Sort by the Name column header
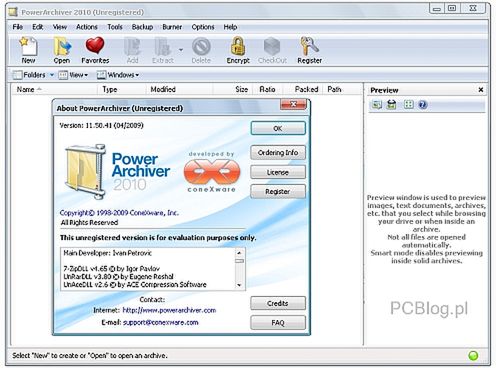The image size is (496, 368). point(54,89)
